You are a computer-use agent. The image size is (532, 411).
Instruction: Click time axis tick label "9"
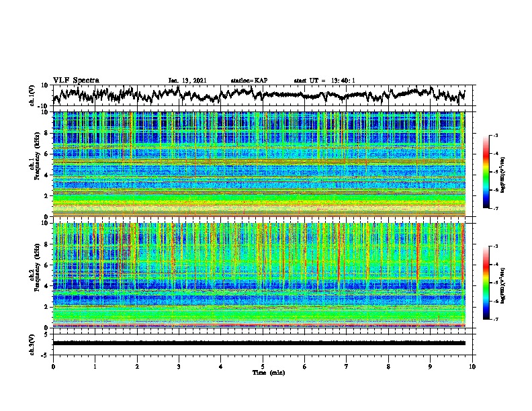click(430, 367)
